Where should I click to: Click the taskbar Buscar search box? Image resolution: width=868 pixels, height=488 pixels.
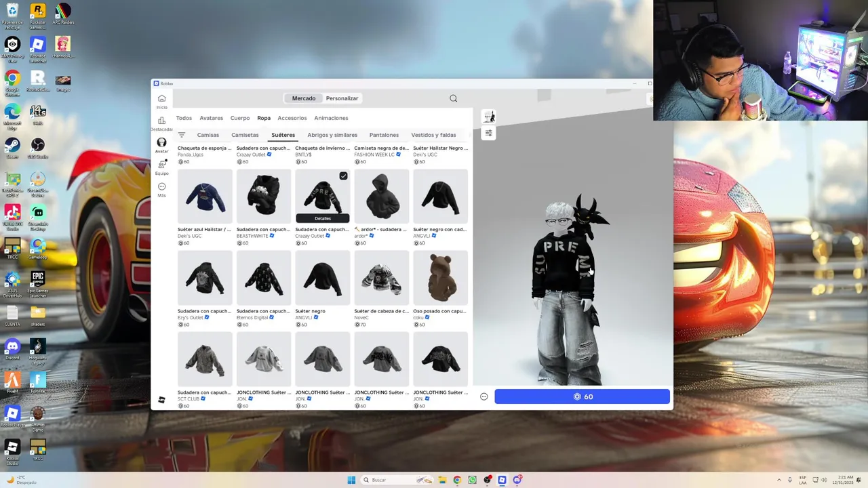(398, 480)
